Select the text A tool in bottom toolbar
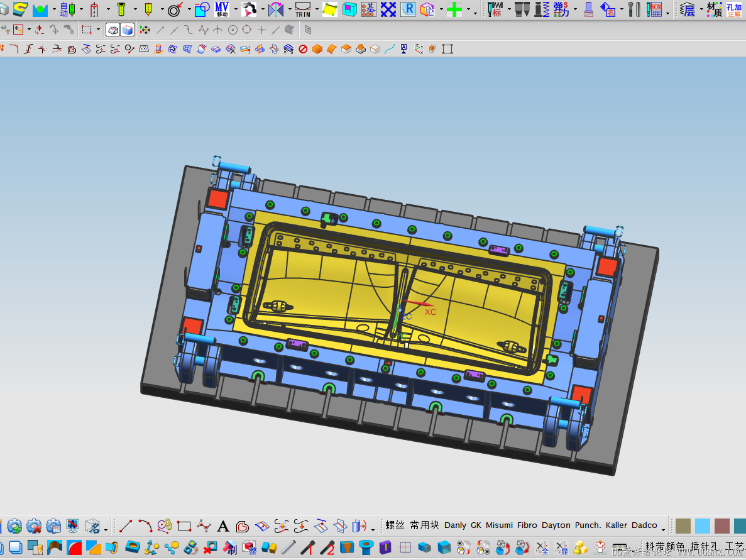This screenshot has height=560, width=746. [x=222, y=526]
